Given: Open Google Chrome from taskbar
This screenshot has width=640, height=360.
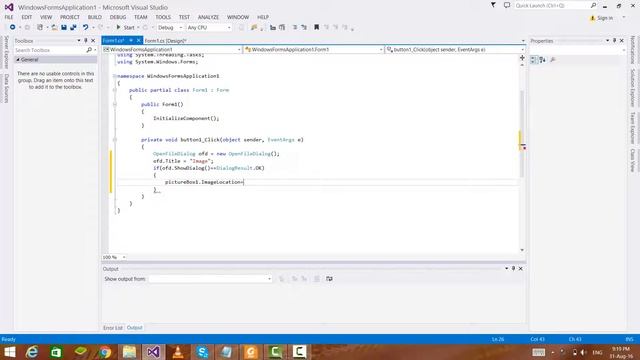Looking at the screenshot, I should point(105,352).
